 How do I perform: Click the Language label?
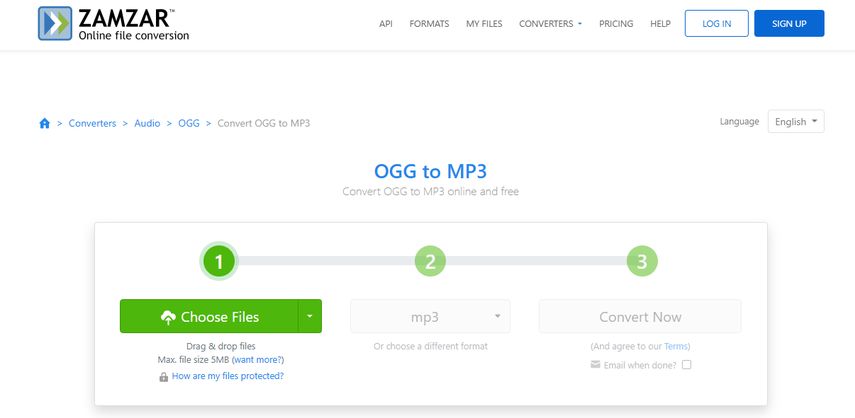[x=739, y=122]
